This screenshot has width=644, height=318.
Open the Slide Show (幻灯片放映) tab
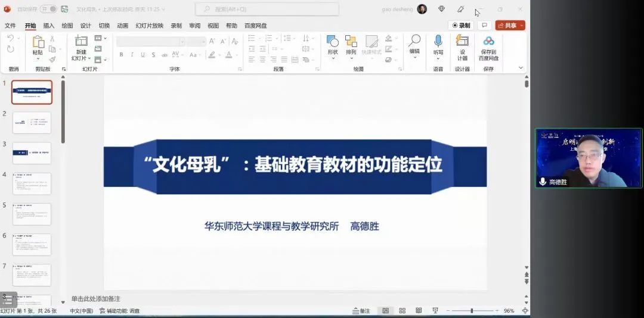click(x=150, y=26)
